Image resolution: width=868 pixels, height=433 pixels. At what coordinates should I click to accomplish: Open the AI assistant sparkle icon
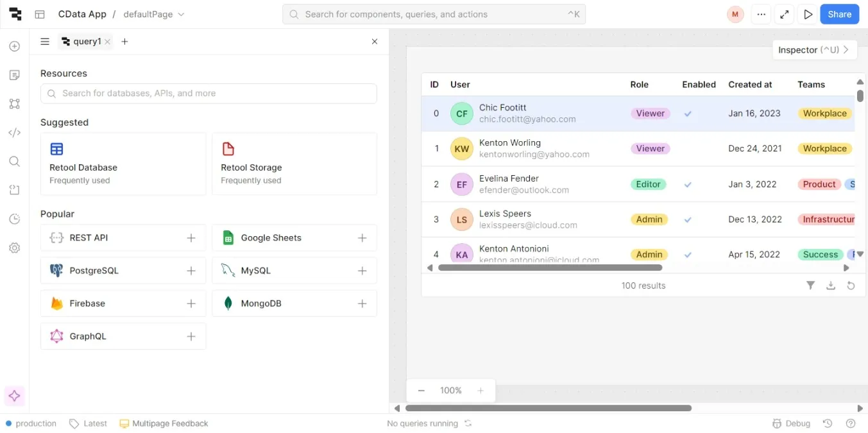(x=15, y=396)
